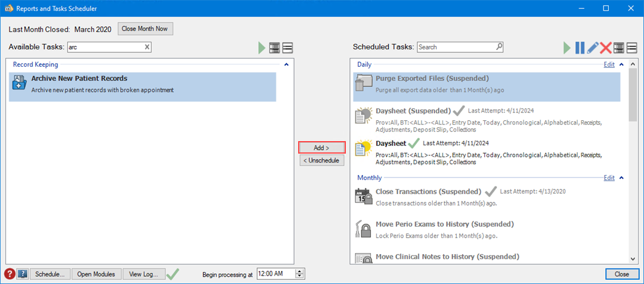Click the Edit link for Daily tasks
This screenshot has height=284, width=644.
coord(609,64)
